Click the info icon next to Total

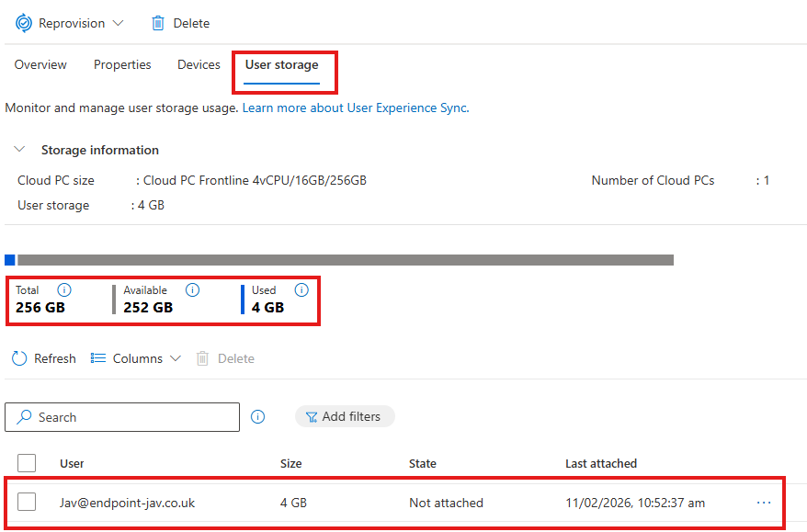pyautogui.click(x=64, y=290)
